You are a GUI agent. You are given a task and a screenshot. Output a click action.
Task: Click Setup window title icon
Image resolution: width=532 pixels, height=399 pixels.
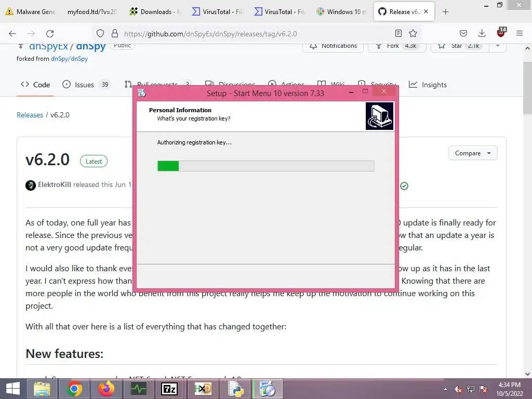coord(142,92)
